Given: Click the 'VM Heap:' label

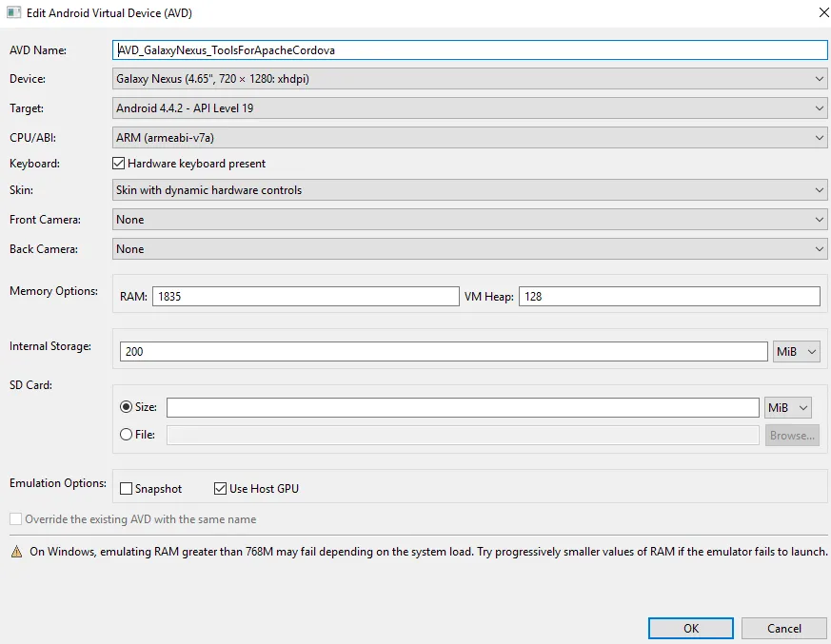Looking at the screenshot, I should click(x=489, y=297).
